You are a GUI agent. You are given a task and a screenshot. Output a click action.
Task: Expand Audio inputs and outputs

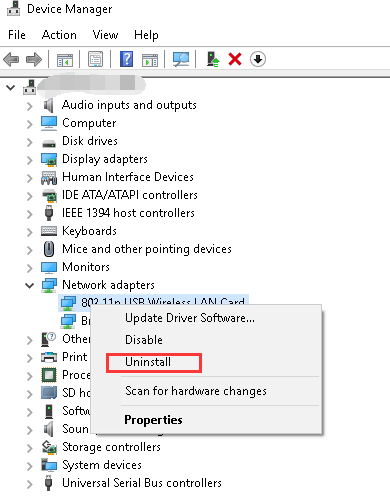point(30,106)
